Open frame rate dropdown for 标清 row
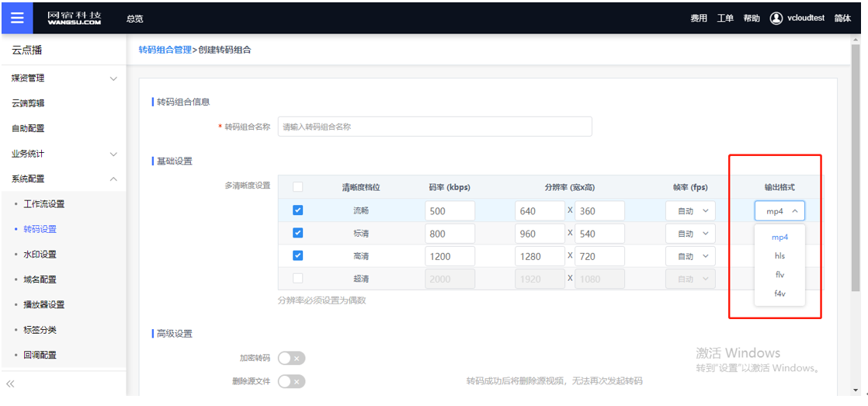 [690, 234]
